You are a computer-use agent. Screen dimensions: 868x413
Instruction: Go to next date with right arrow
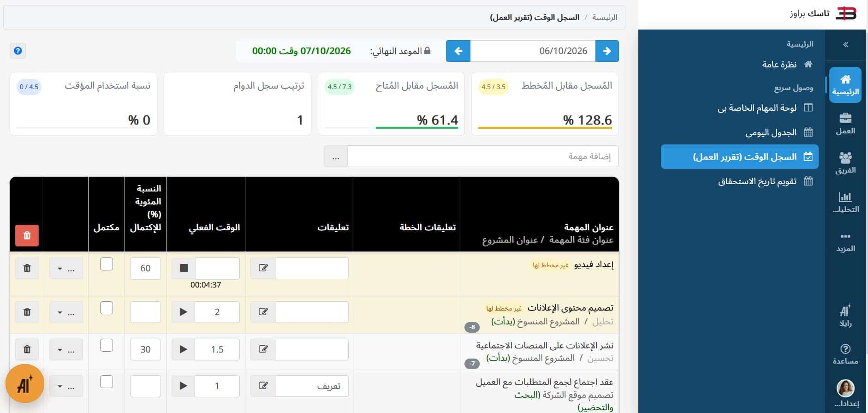[607, 51]
